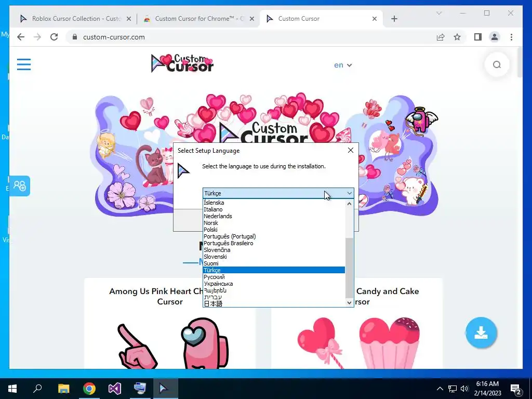Click the Custom Cursor site logo

pos(182,63)
